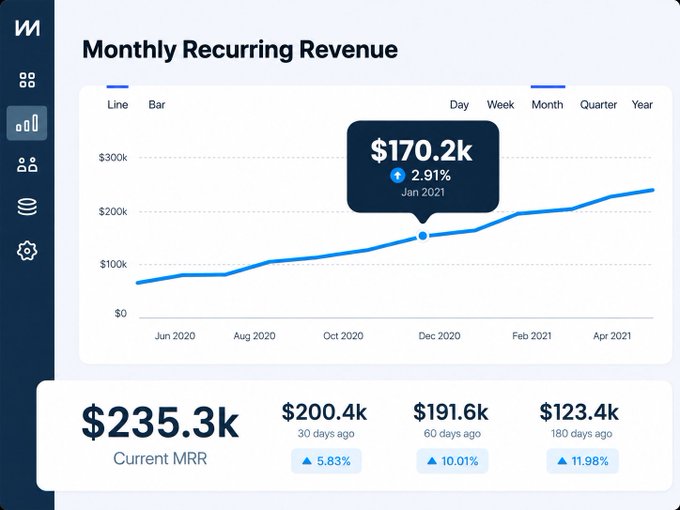The width and height of the screenshot is (680, 510).
Task: Click the Feb 2021 axis label
Action: point(532,336)
